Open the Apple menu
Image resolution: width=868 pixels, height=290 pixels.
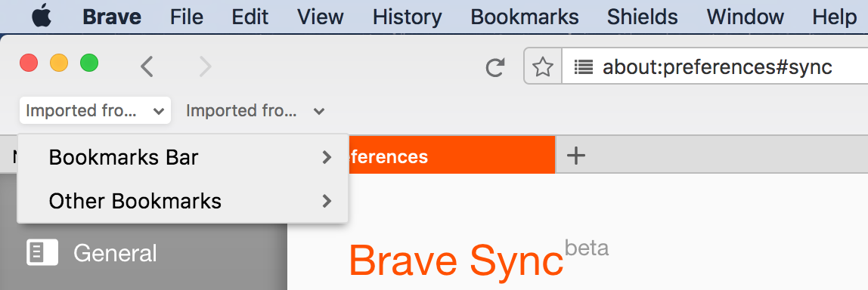point(42,17)
